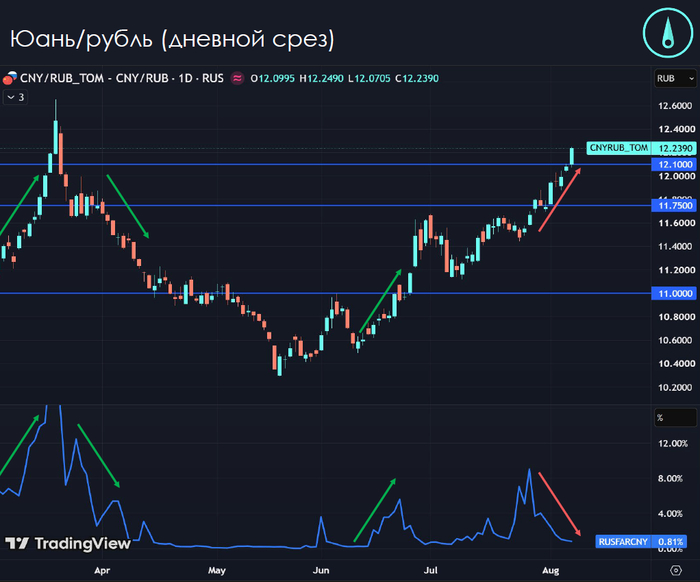Viewport: 700px width, 582px height.
Task: Click the 12.6000 price axis label
Action: (675, 106)
